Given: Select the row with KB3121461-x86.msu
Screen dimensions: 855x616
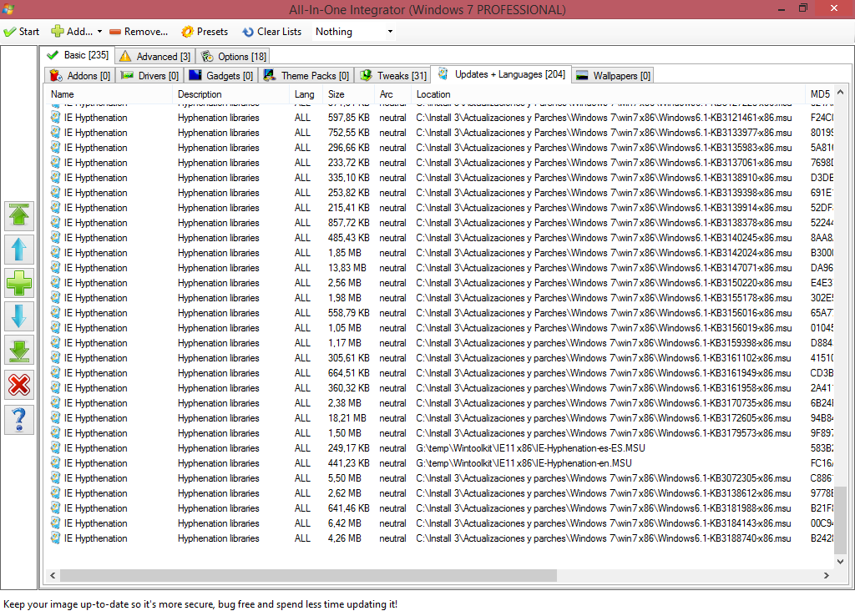Looking at the screenshot, I should (439, 118).
